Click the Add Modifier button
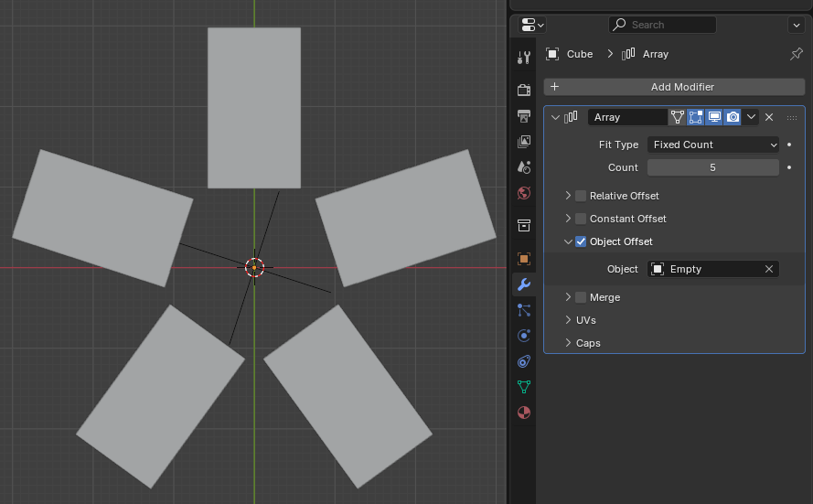Image resolution: width=813 pixels, height=504 pixels. pos(674,87)
